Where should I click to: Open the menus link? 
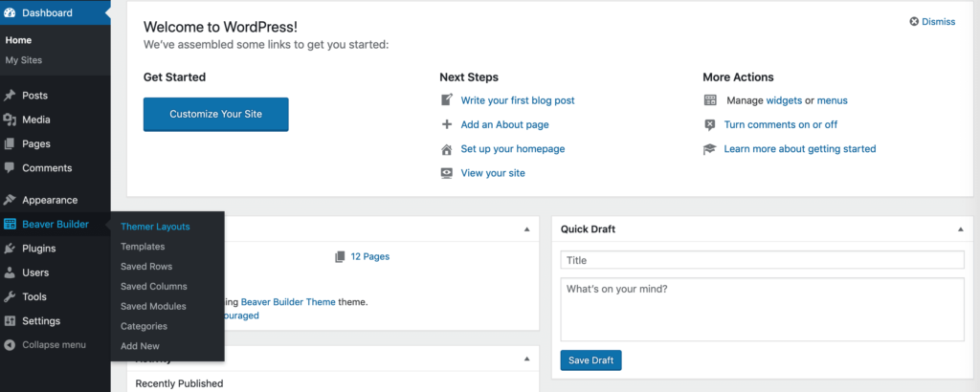(x=832, y=99)
